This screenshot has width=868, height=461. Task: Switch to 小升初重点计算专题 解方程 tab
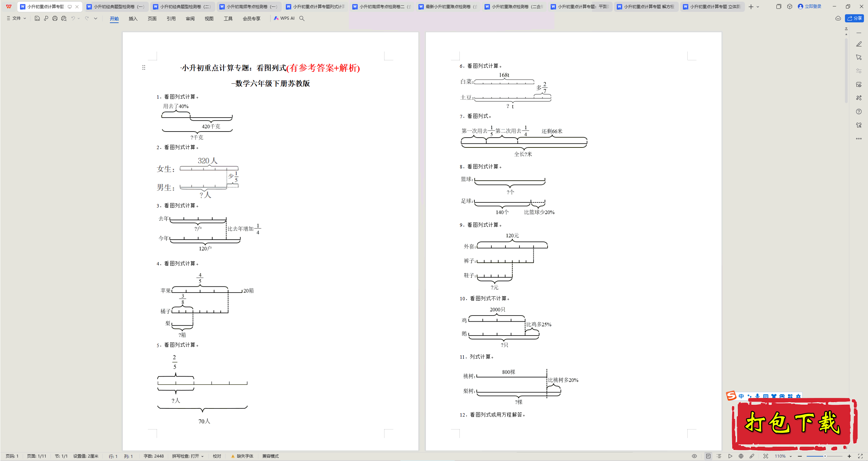click(x=646, y=6)
